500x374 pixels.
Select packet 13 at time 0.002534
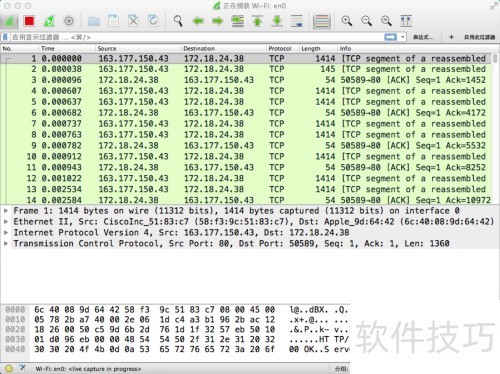pos(246,189)
